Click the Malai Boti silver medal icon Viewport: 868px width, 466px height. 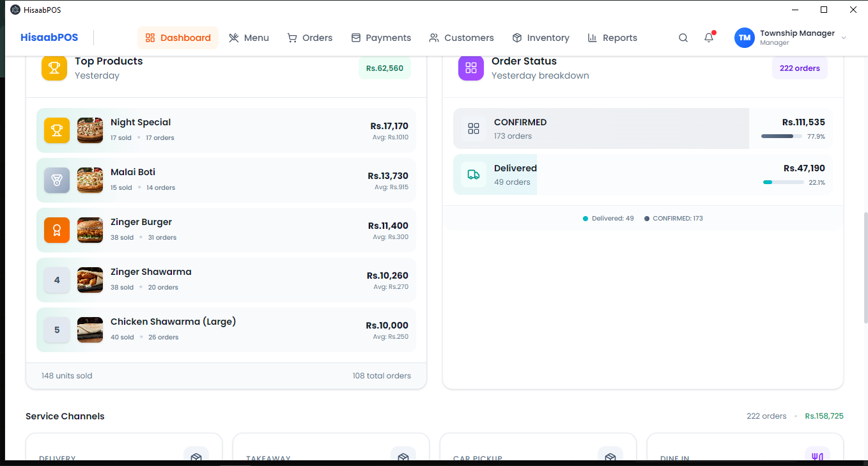(57, 180)
